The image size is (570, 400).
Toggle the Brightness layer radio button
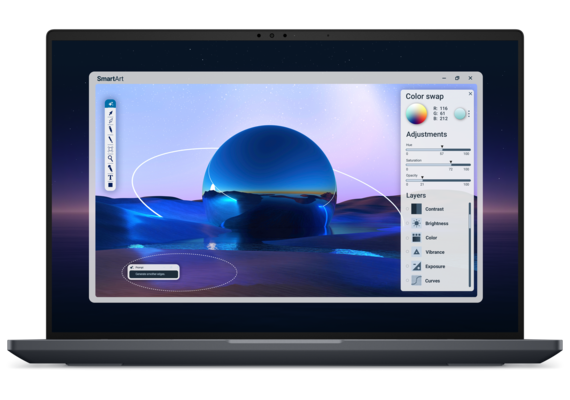point(408,223)
